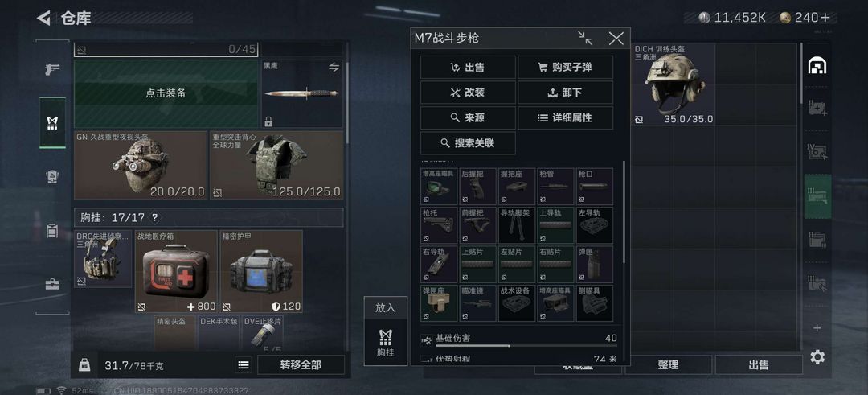Toggle the list view icon next to 转移全部
The height and width of the screenshot is (395, 868).
244,365
